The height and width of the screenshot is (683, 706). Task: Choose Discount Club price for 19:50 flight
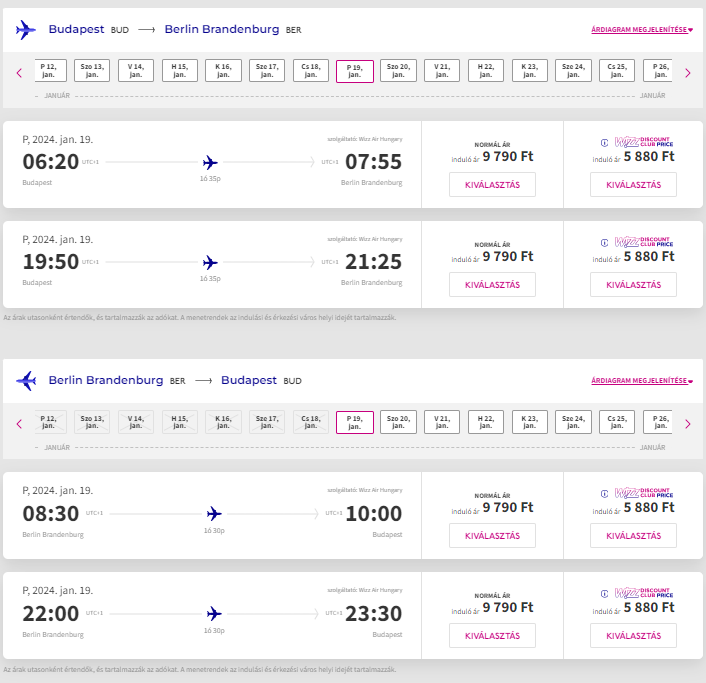point(633,285)
